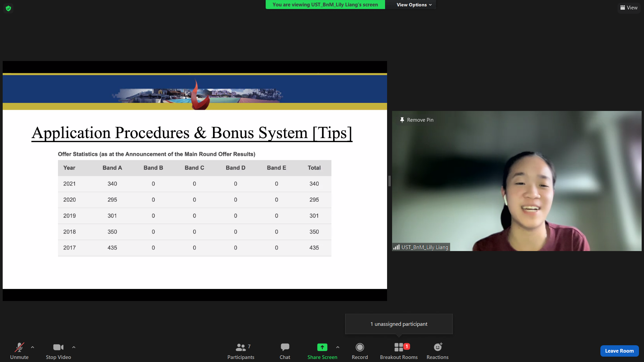Open the Participants panel
This screenshot has width=644, height=362.
(241, 351)
